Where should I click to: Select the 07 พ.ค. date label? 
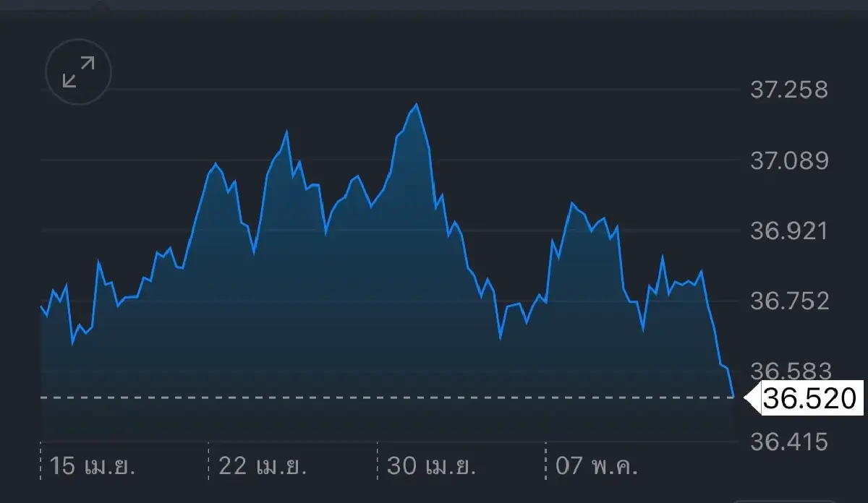pyautogui.click(x=596, y=466)
